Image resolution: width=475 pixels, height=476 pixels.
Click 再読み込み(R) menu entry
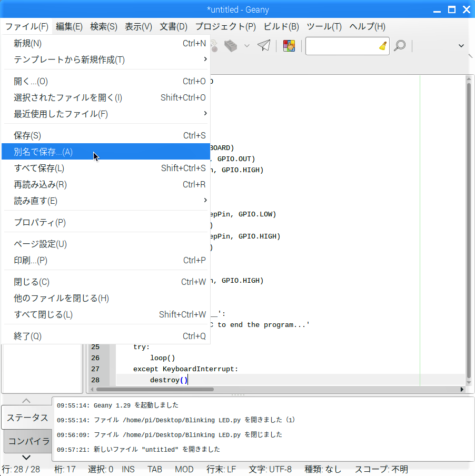pos(106,185)
